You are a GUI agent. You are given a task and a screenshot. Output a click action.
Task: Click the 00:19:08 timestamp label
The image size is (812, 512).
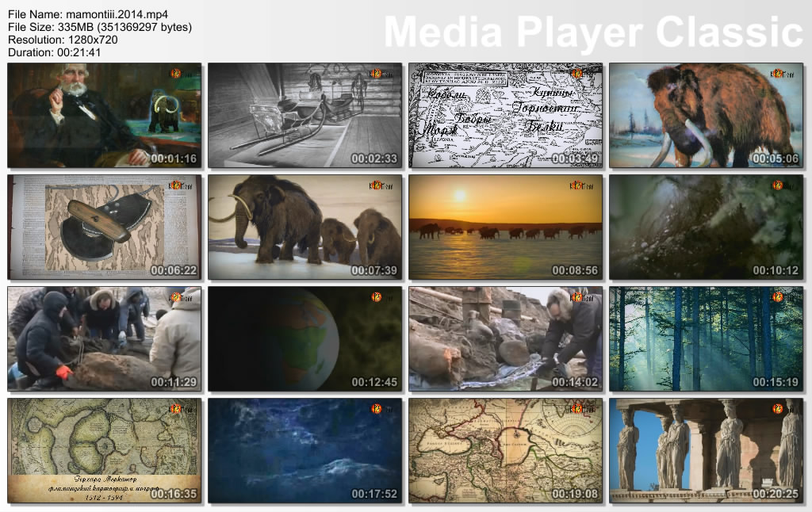(x=574, y=494)
